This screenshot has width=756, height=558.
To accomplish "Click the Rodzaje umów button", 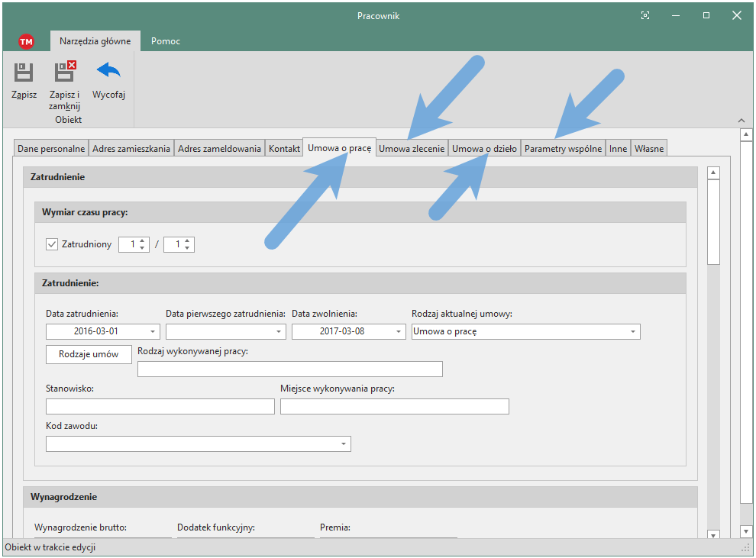I will point(89,354).
